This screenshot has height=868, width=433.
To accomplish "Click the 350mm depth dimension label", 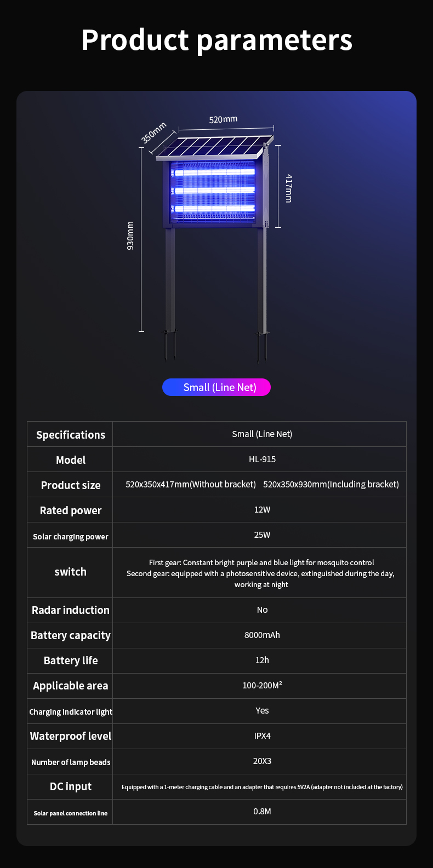I will click(x=154, y=133).
